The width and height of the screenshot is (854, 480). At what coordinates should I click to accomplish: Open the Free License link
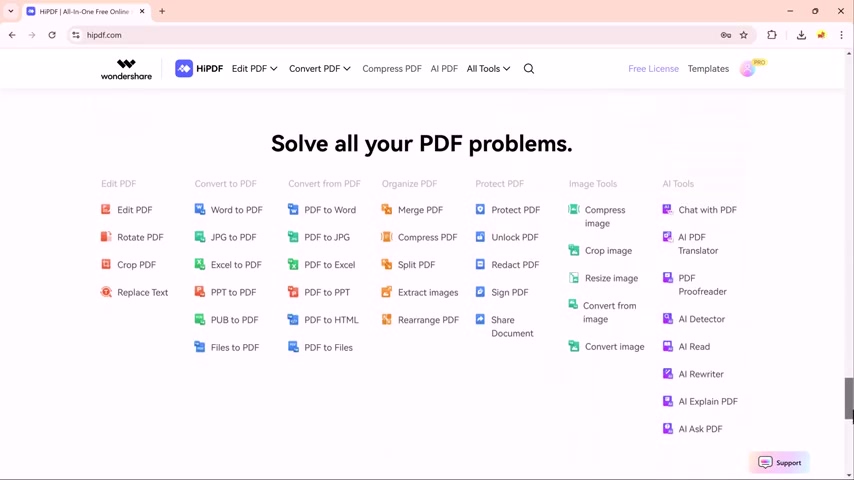pyautogui.click(x=653, y=69)
